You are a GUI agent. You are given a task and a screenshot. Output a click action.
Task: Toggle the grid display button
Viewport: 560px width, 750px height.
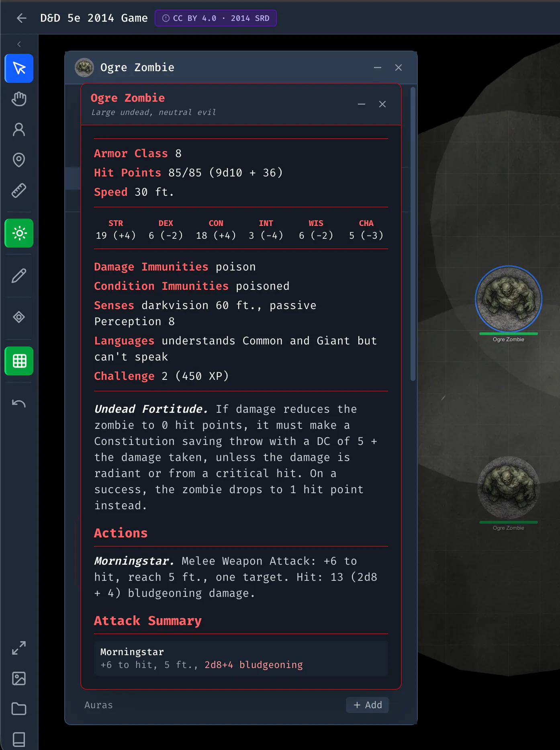pyautogui.click(x=19, y=361)
